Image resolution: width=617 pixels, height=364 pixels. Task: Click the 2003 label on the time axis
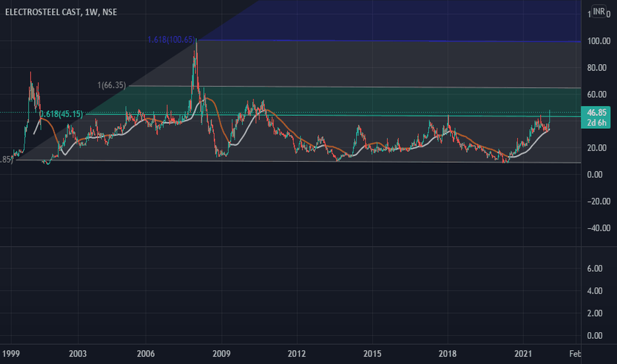[77, 354]
